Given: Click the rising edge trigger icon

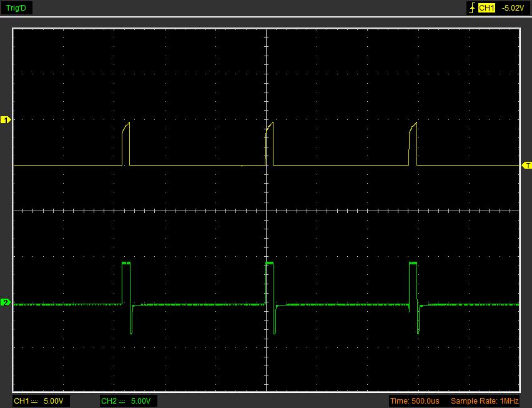Looking at the screenshot, I should pyautogui.click(x=472, y=8).
